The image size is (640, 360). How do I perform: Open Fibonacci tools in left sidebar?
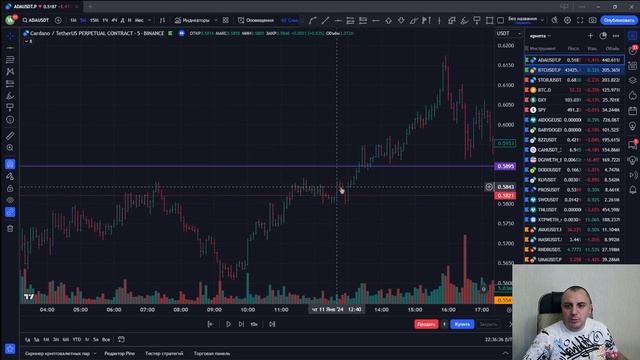pos(10,60)
